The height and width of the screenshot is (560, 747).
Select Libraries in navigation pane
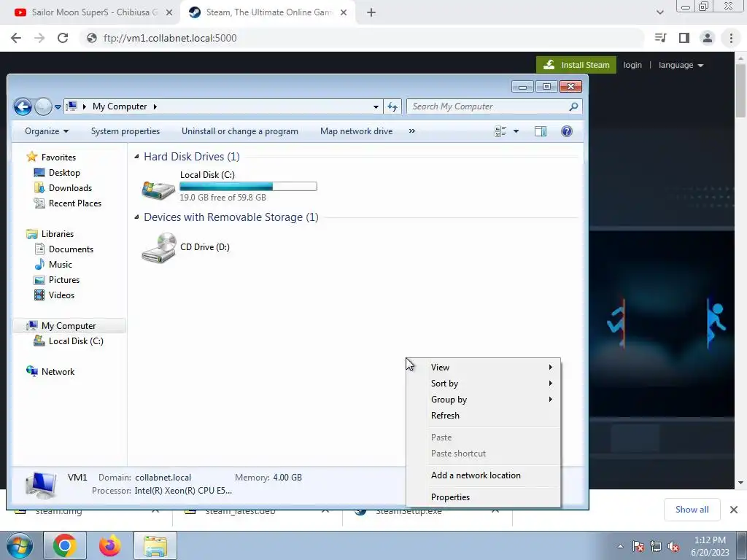click(50, 234)
